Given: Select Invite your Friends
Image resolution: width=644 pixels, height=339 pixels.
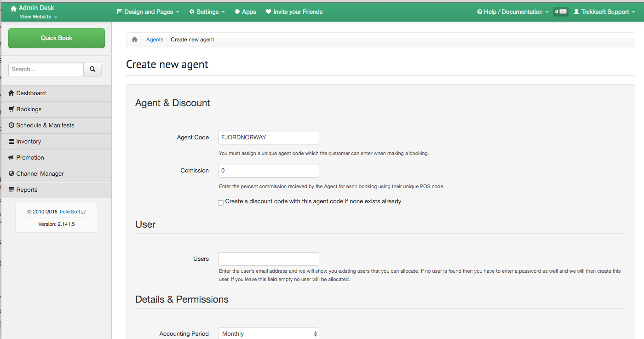Looking at the screenshot, I should pos(294,11).
